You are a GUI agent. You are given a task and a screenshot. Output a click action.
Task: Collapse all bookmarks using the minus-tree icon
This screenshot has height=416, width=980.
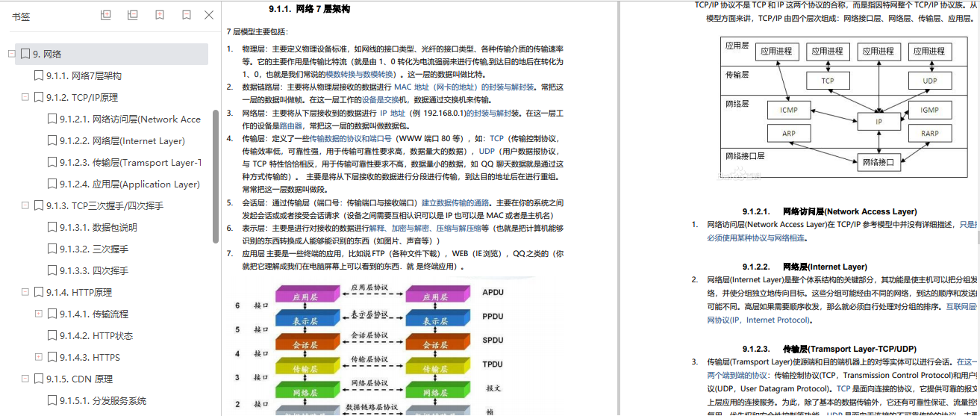pyautogui.click(x=133, y=15)
